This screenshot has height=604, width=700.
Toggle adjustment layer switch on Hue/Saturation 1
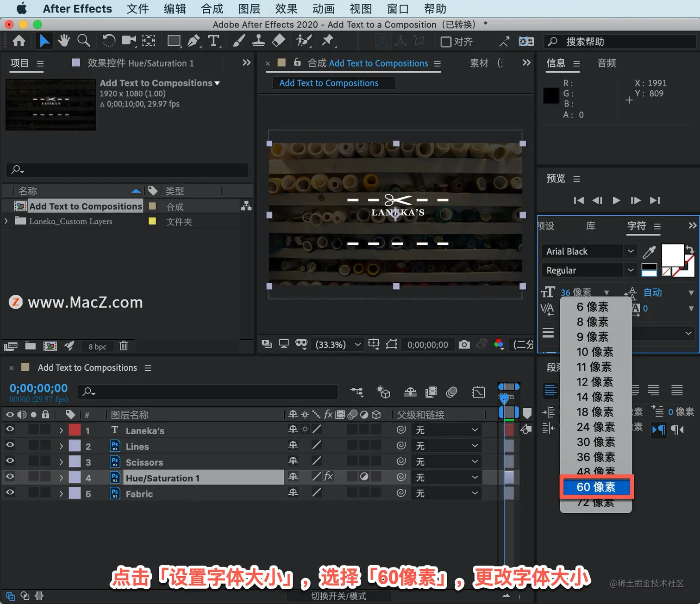coord(364,477)
